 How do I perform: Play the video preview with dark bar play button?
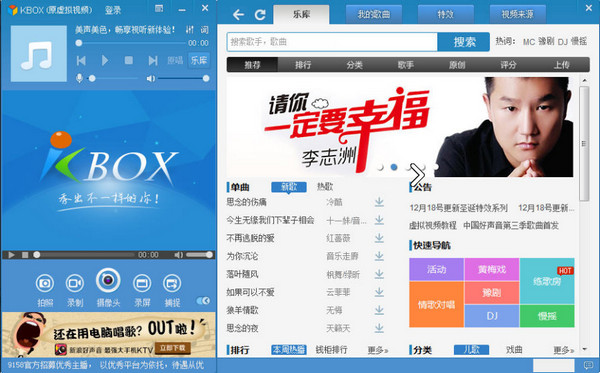(11, 255)
